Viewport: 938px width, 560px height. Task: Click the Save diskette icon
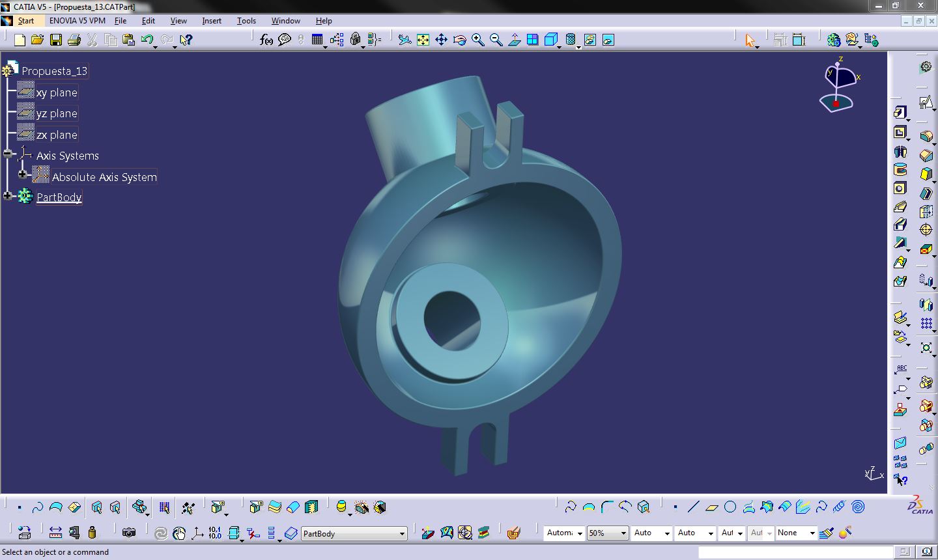pyautogui.click(x=56, y=40)
